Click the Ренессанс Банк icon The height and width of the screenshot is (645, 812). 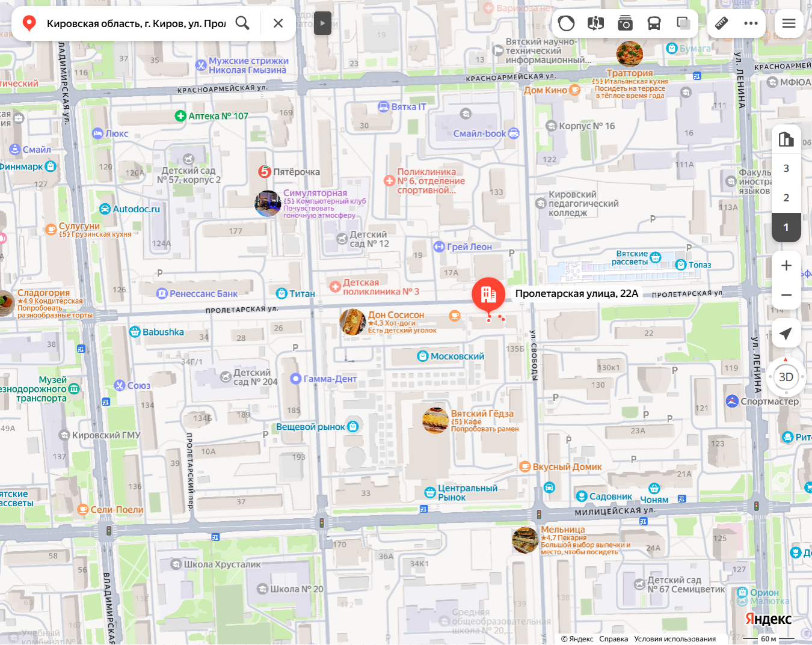coord(162,294)
